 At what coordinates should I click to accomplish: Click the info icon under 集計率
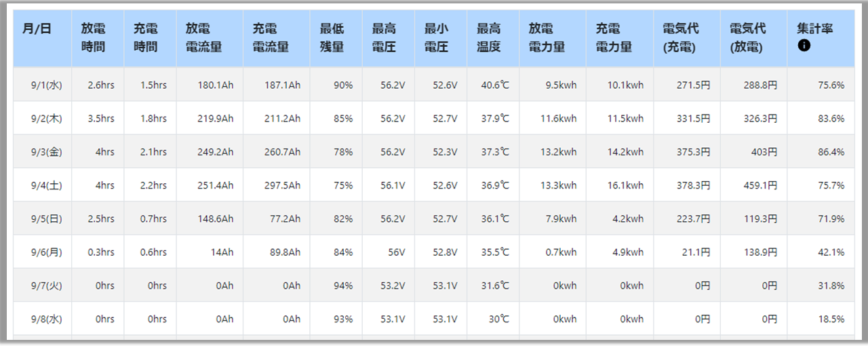coord(804,46)
